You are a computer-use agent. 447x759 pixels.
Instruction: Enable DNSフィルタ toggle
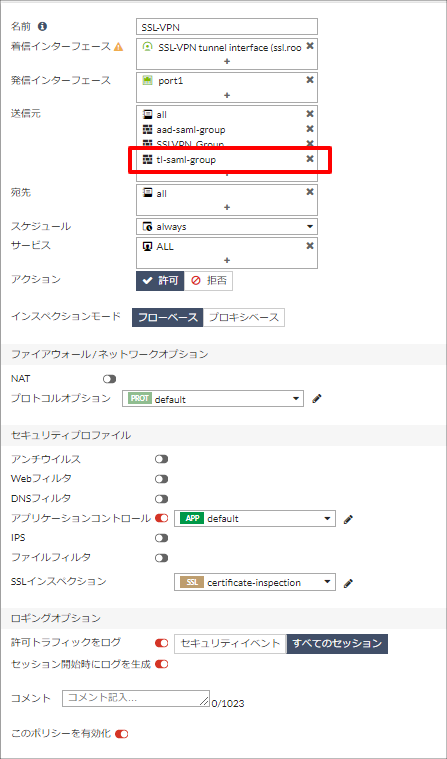pos(162,499)
